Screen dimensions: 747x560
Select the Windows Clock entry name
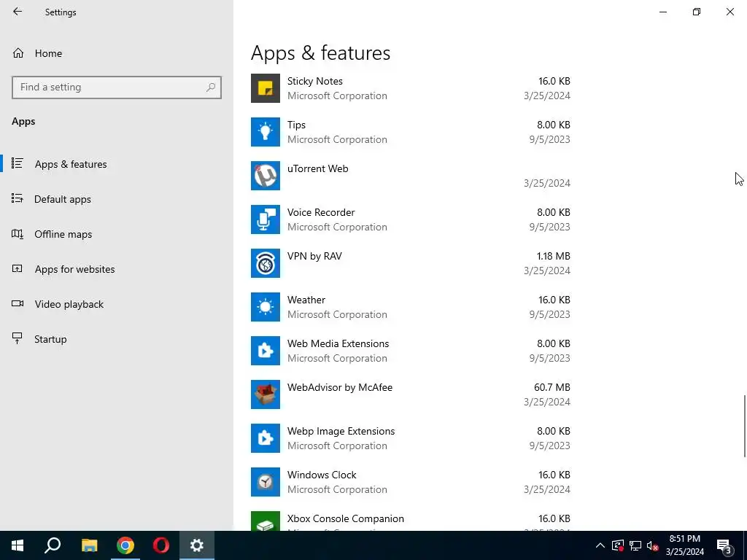322,475
